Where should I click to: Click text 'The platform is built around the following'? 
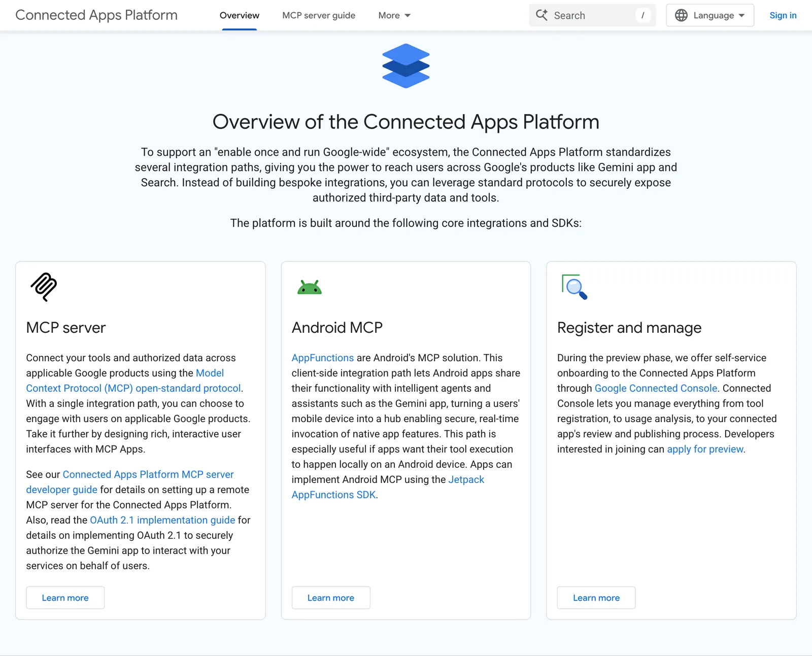334,223
